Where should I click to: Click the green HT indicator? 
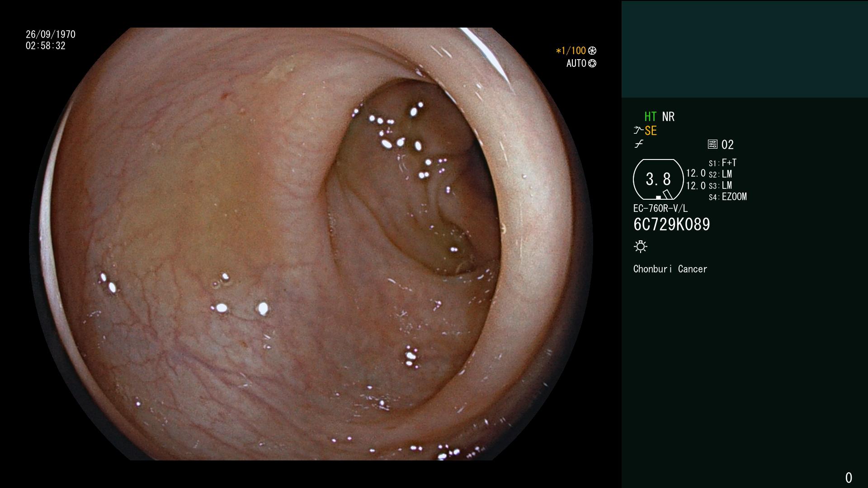tap(651, 117)
